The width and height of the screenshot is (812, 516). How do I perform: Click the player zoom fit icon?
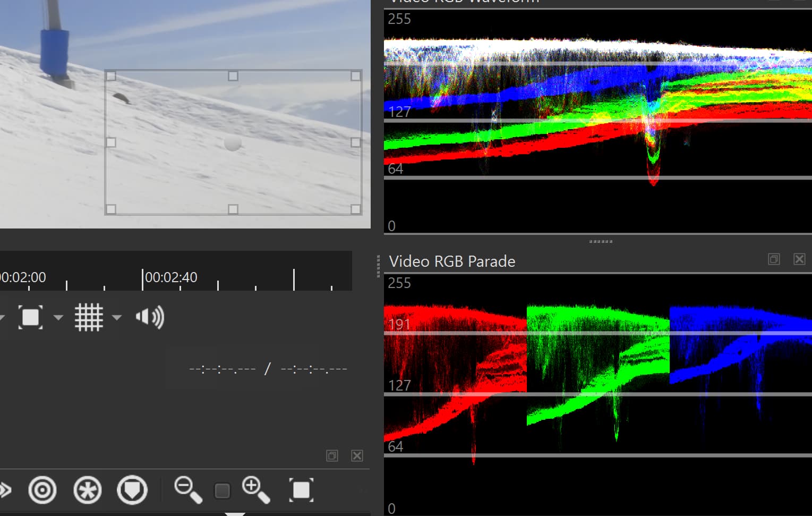pyautogui.click(x=30, y=317)
